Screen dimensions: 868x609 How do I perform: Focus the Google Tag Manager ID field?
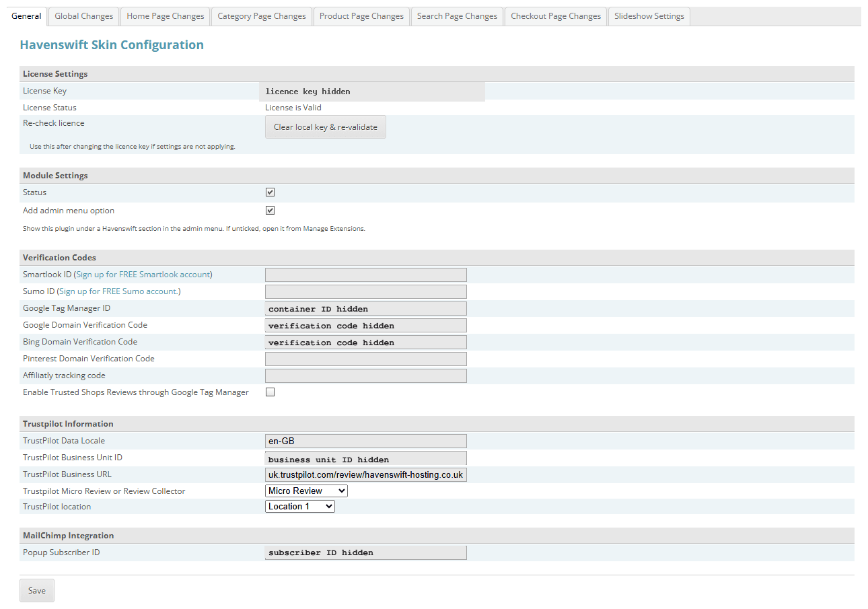[366, 309]
